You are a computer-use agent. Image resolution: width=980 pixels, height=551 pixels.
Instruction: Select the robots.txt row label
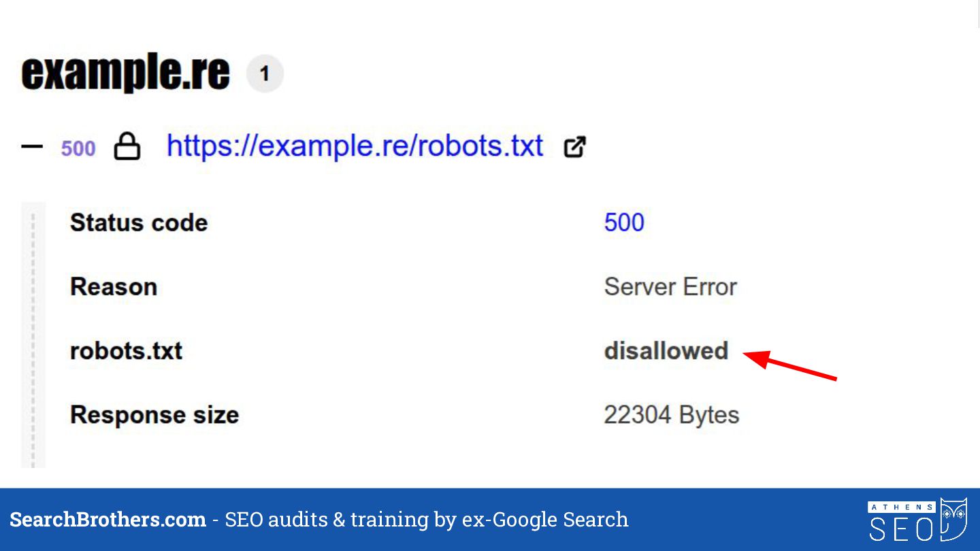coord(127,351)
